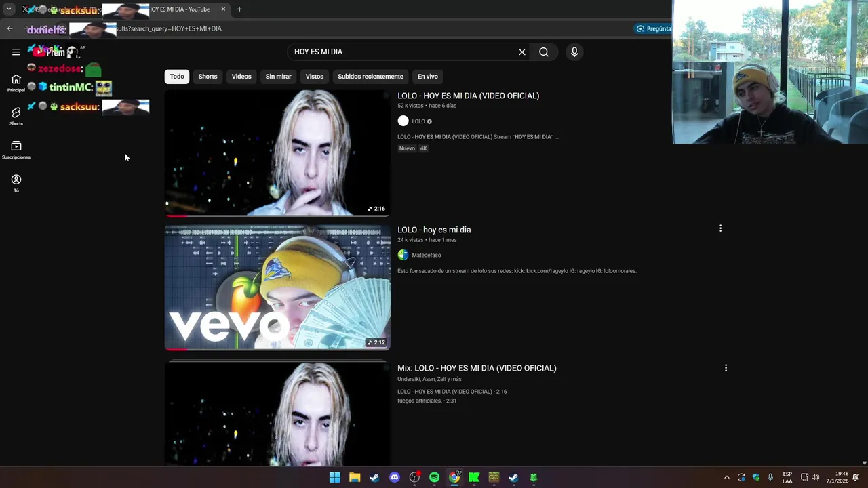Open Discord from the taskbar

(395, 478)
